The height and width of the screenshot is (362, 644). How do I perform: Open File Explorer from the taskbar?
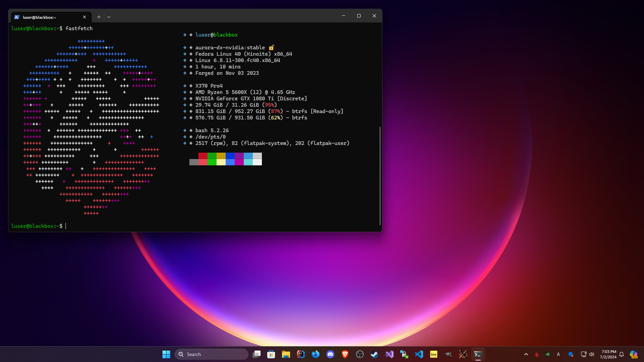tap(286, 354)
